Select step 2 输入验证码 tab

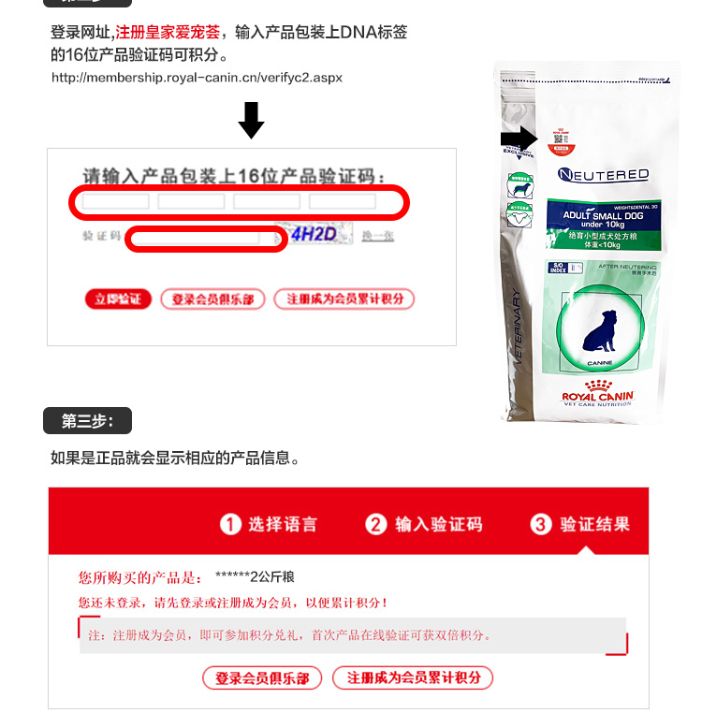[x=424, y=525]
